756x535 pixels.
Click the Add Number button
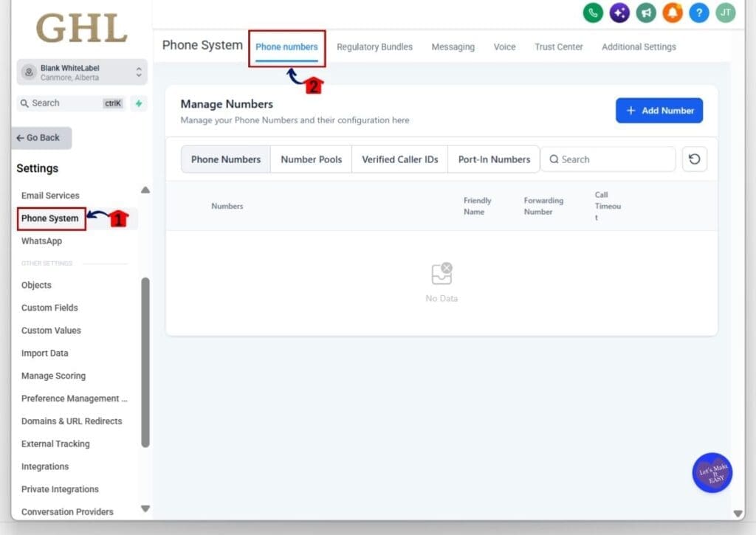coord(659,111)
